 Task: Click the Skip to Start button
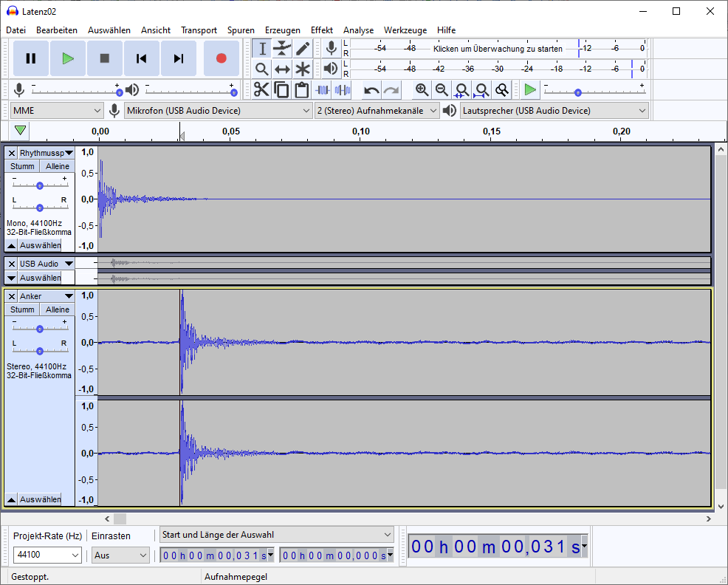142,58
